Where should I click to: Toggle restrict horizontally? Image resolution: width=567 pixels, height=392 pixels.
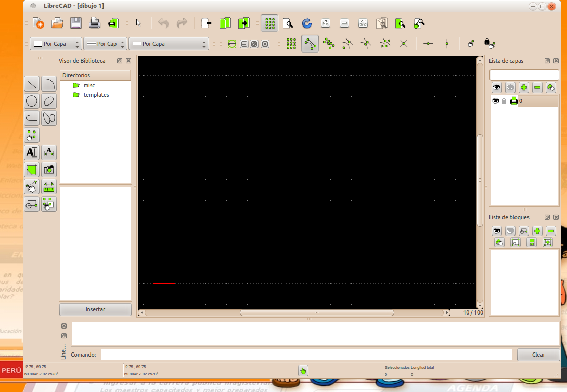429,44
